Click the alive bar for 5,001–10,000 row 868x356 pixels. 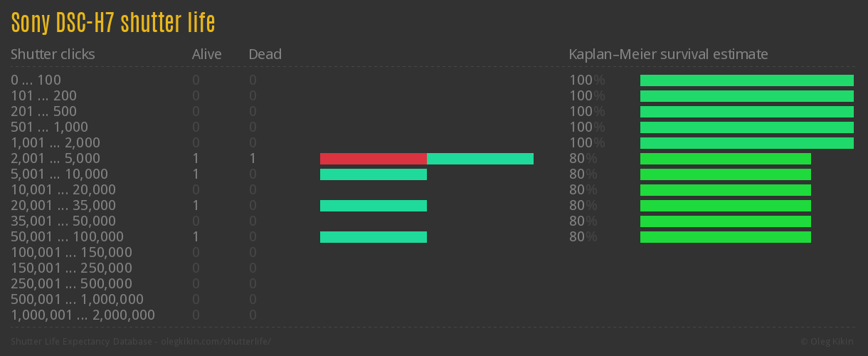pyautogui.click(x=373, y=174)
